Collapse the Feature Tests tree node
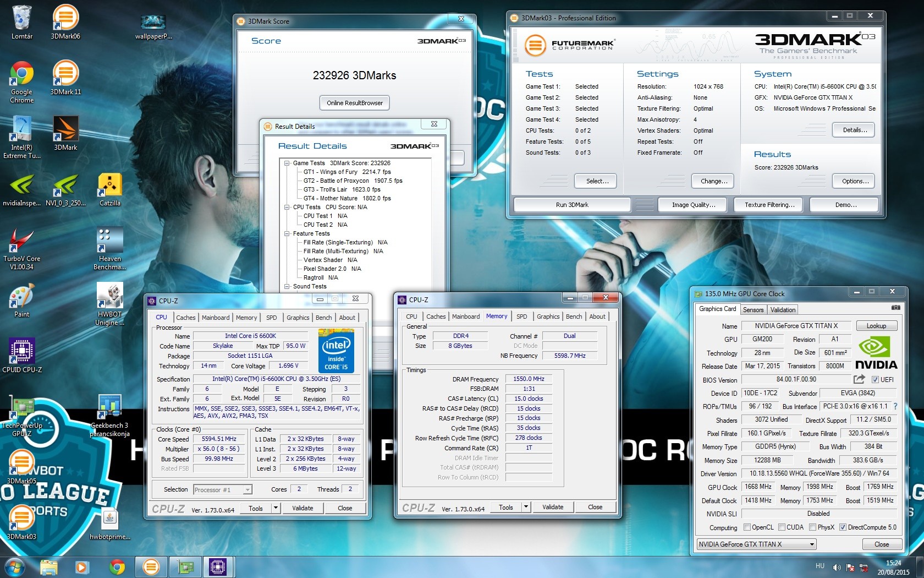This screenshot has height=578, width=924. [x=287, y=234]
